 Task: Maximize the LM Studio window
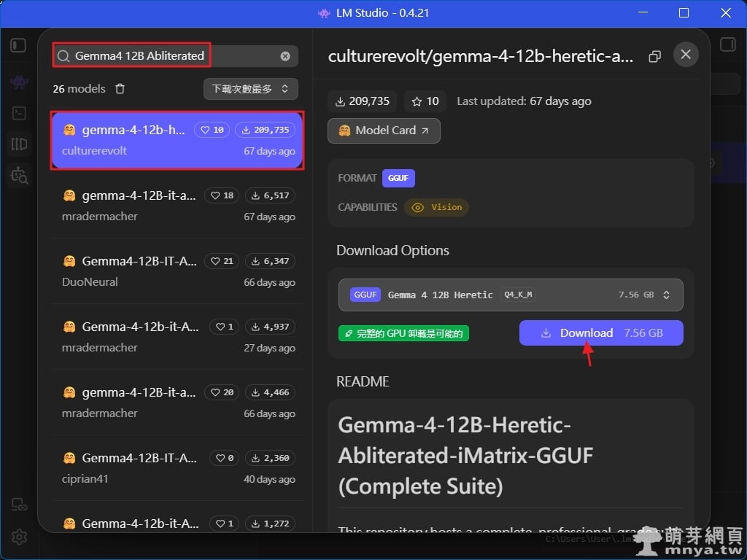point(684,13)
